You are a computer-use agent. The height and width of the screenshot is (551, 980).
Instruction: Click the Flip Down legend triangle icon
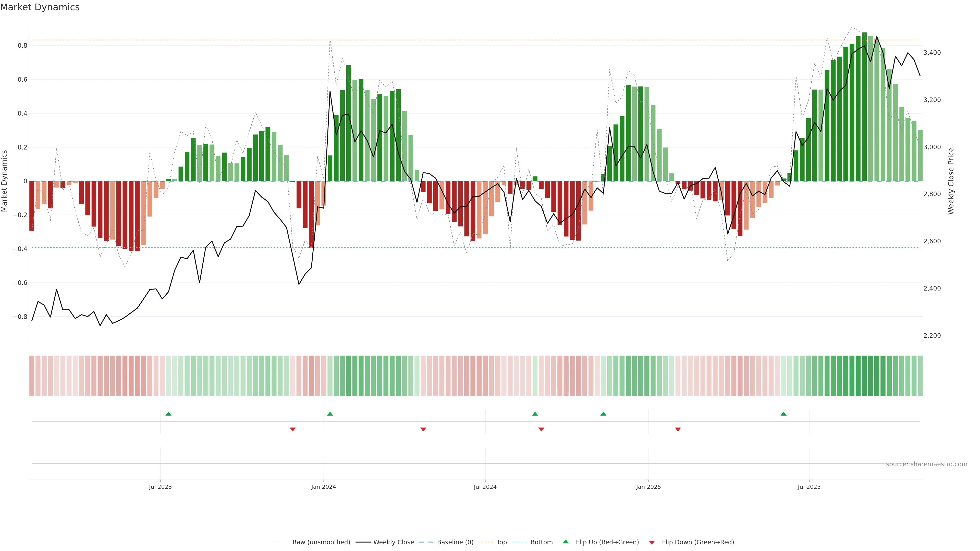[652, 542]
